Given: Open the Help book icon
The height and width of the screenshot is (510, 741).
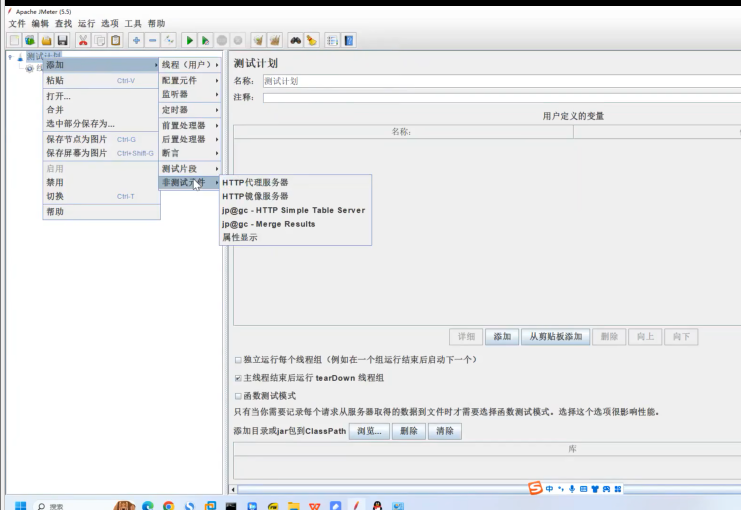Looking at the screenshot, I should 349,41.
